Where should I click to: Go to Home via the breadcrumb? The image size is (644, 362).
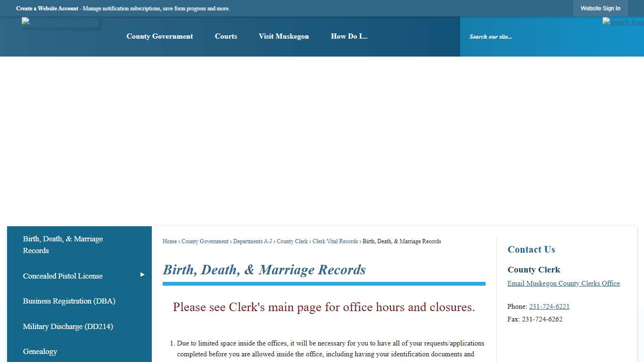[x=169, y=241]
